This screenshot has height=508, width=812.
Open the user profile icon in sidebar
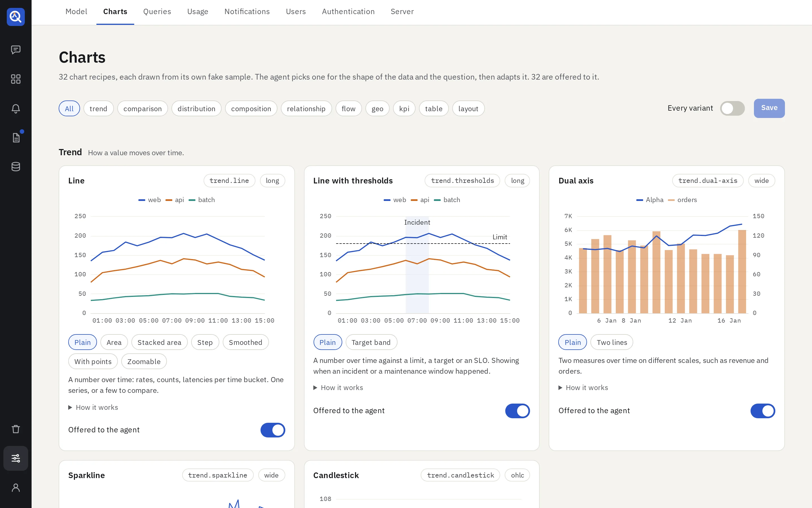pyautogui.click(x=16, y=487)
